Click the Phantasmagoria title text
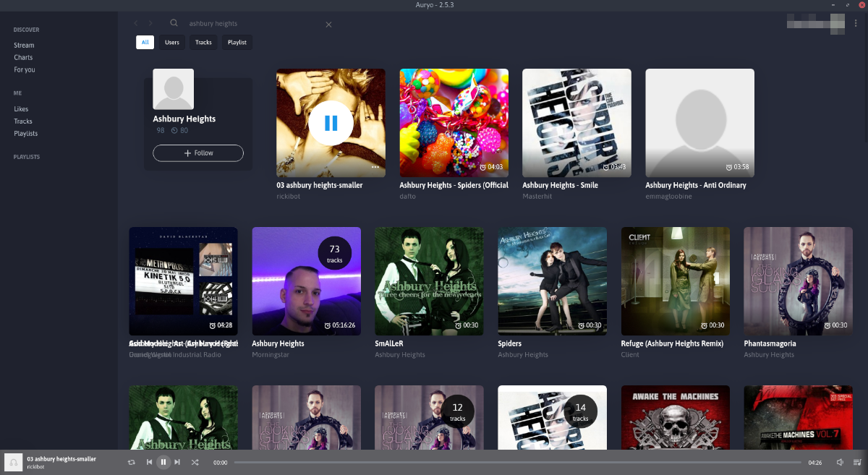The height and width of the screenshot is (475, 868). (x=770, y=344)
